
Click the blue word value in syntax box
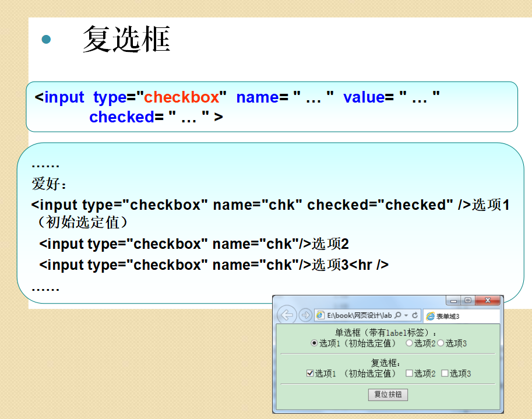pos(364,97)
